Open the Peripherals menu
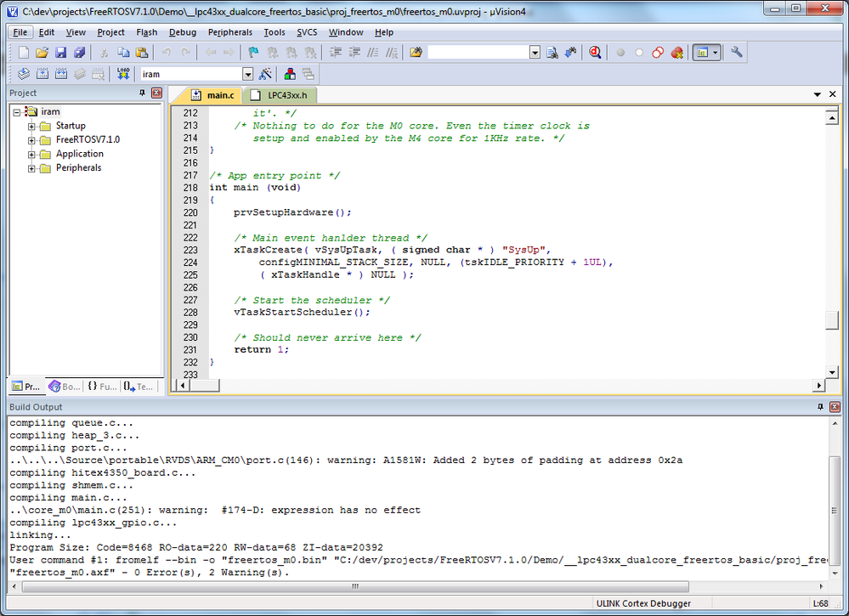The image size is (849, 616). coord(229,32)
